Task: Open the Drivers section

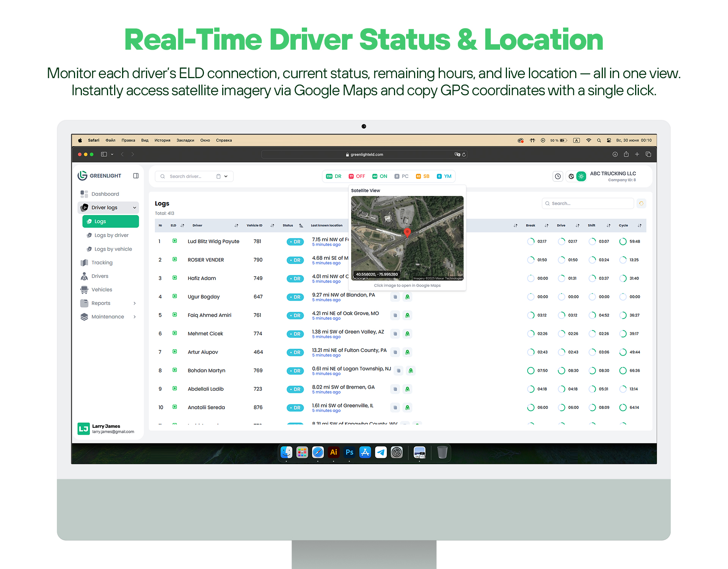Action: click(100, 276)
